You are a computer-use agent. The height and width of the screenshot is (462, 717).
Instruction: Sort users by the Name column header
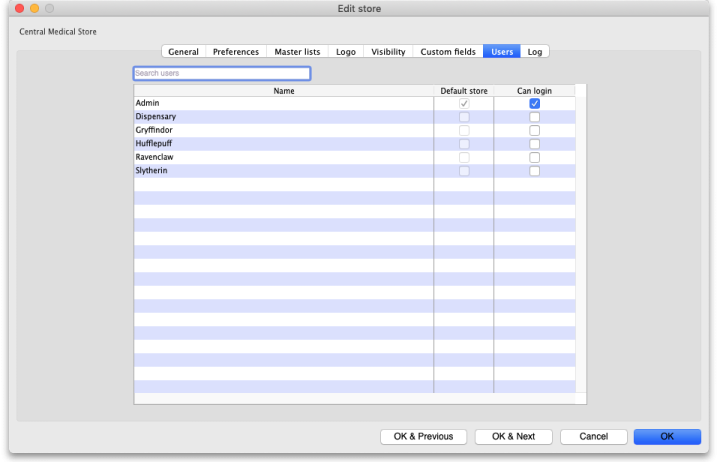tap(284, 91)
